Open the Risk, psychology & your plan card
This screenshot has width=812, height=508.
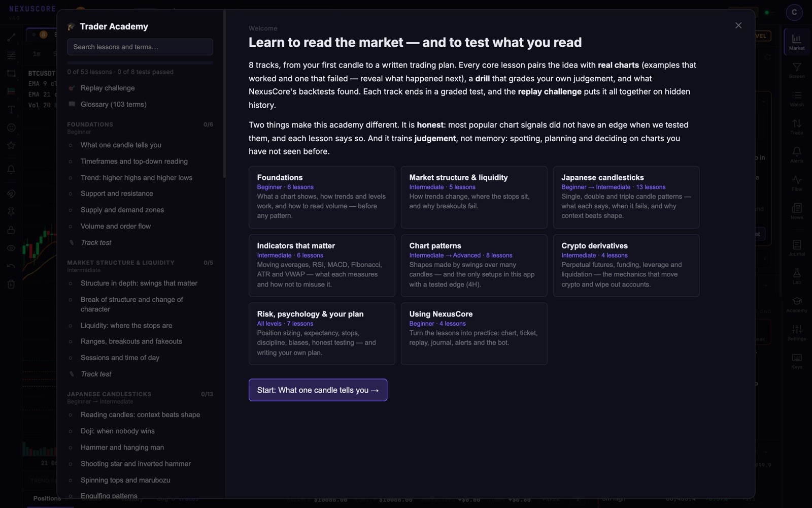coord(322,334)
